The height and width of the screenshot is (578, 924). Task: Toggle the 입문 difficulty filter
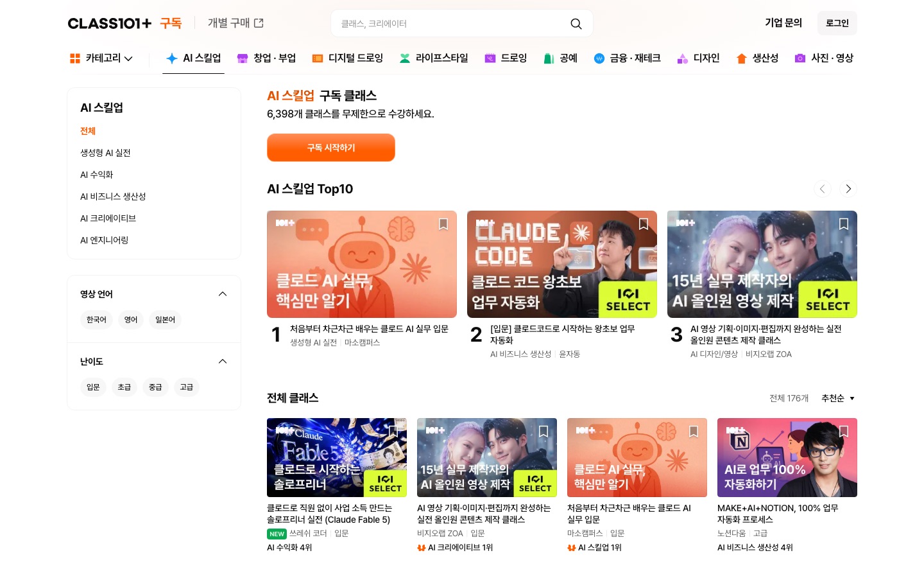click(x=93, y=387)
